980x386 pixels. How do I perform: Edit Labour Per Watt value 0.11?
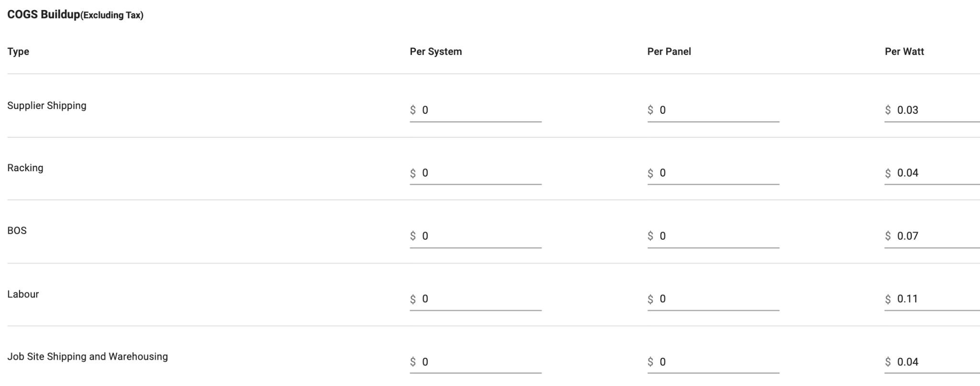[x=932, y=299]
